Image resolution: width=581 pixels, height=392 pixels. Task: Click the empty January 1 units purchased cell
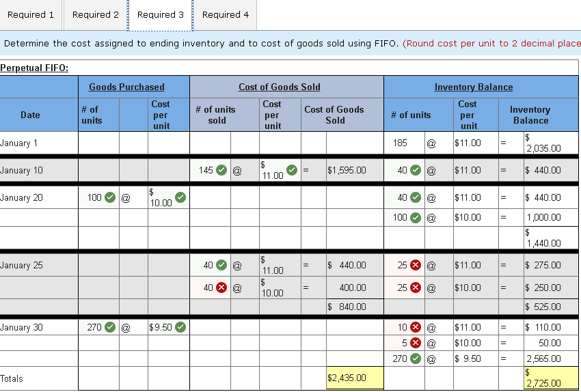(99, 143)
